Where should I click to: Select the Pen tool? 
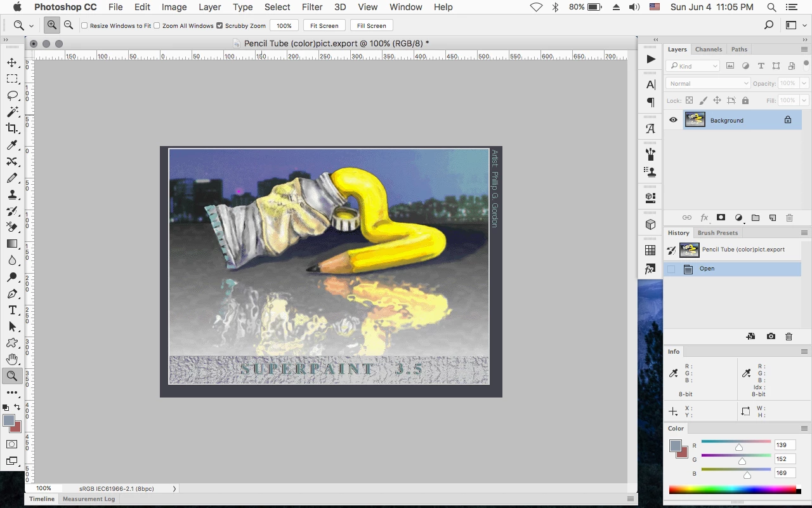(12, 293)
